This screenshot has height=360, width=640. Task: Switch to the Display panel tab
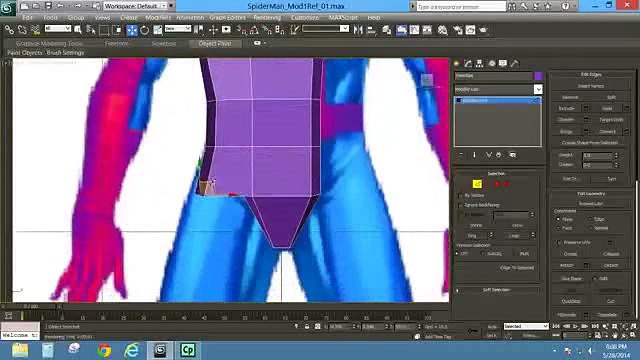click(503, 63)
